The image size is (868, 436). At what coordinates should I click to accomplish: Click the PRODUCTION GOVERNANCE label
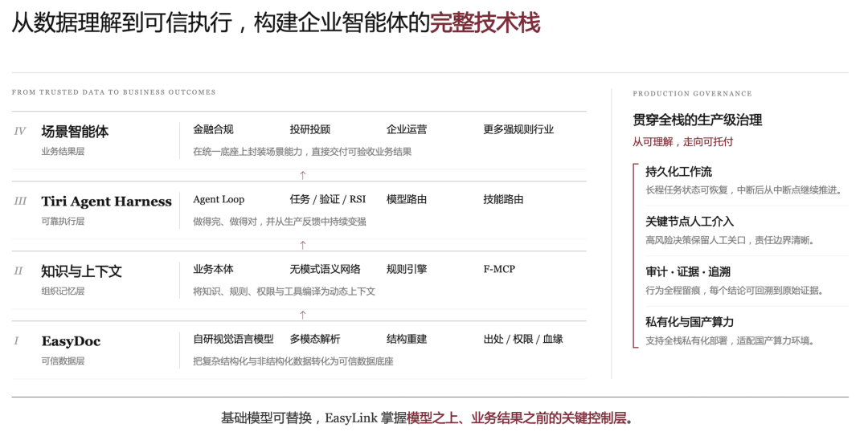point(693,93)
